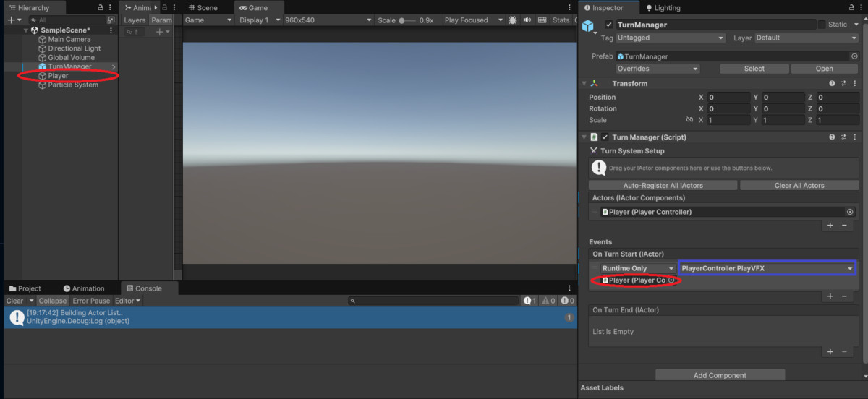Open the 960x540 resolution dropdown

(328, 20)
